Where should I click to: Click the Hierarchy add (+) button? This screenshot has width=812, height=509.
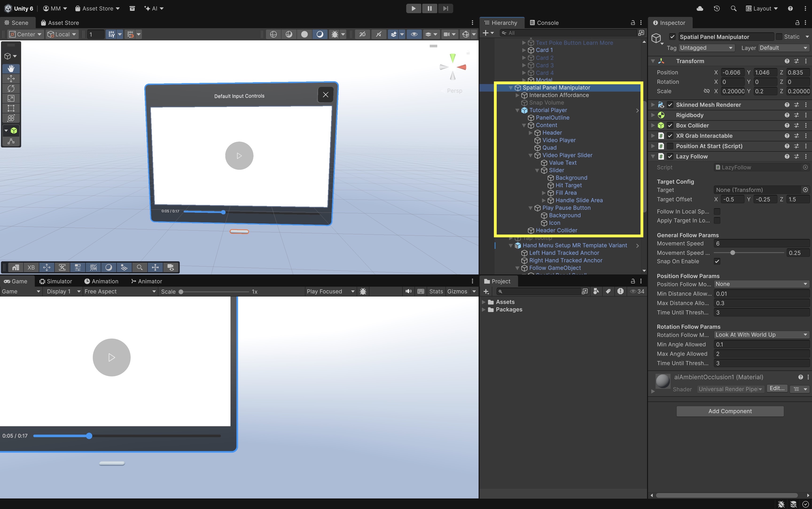pyautogui.click(x=485, y=33)
